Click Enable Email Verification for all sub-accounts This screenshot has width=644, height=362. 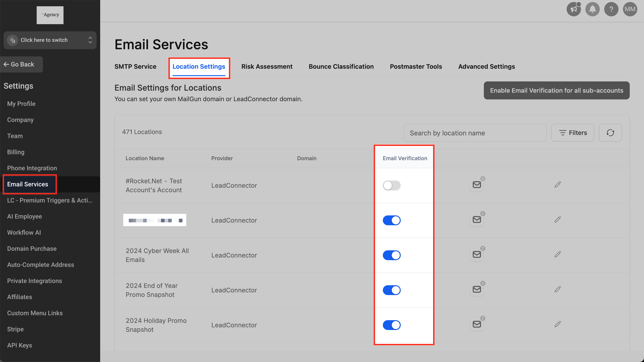[557, 90]
